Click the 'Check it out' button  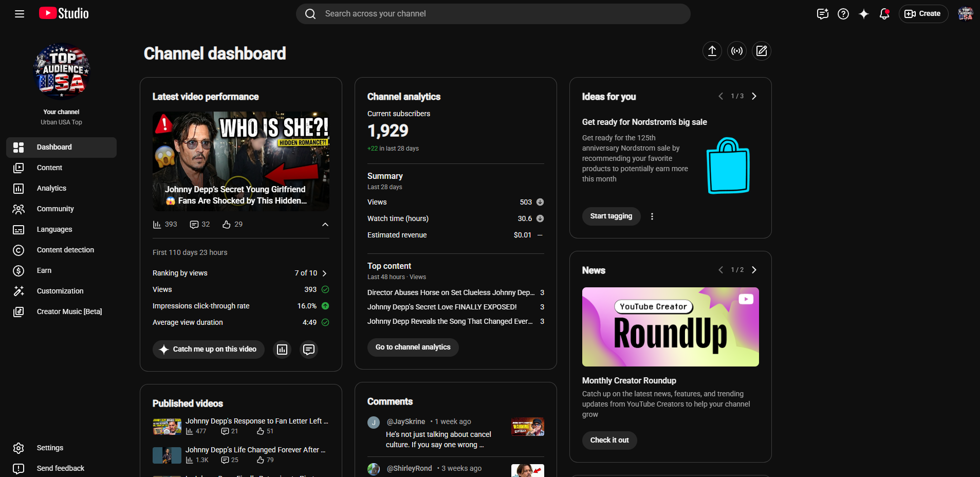[609, 441]
